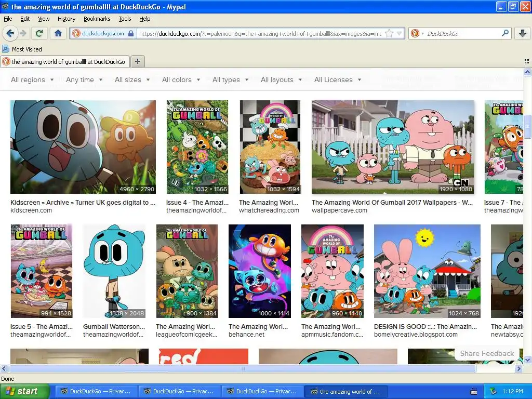Click the URL address field
The width and height of the screenshot is (532, 399).
(260, 33)
